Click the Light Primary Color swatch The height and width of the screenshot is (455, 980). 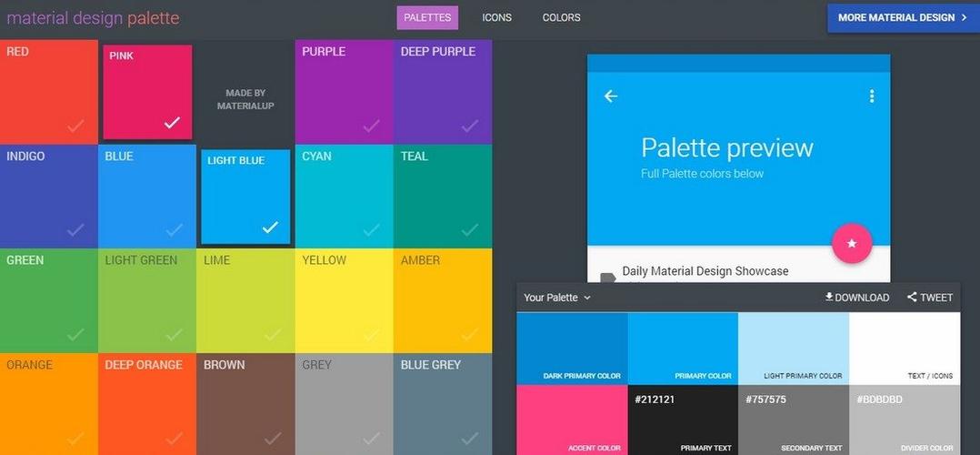tap(794, 348)
